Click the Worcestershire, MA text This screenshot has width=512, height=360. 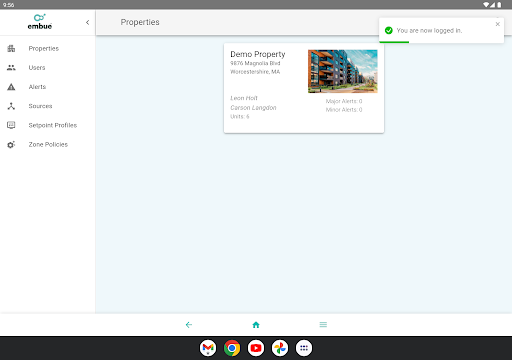point(255,72)
